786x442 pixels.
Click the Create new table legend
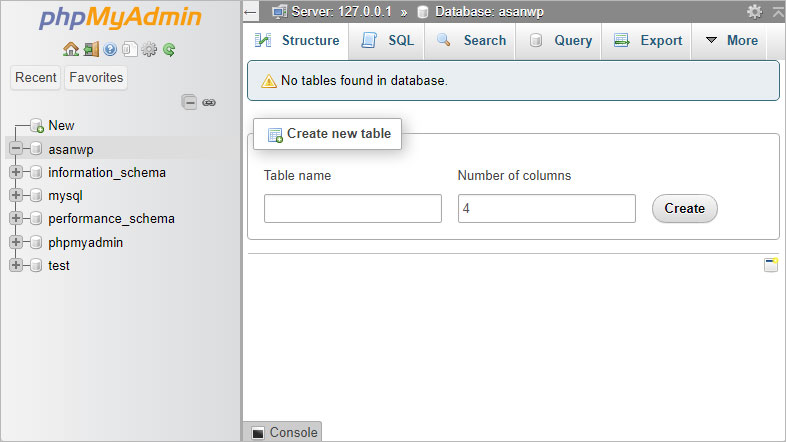click(x=327, y=134)
